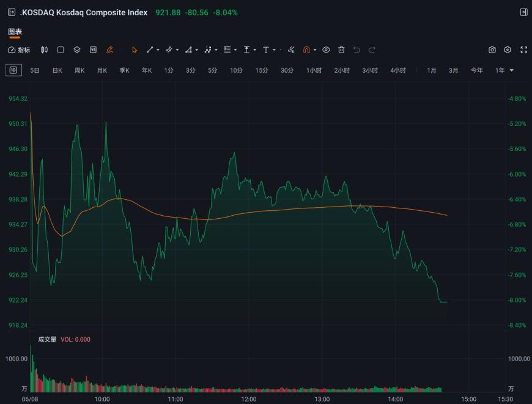Toggle the orange drawing pencil tool
This screenshot has height=404, width=532.
pos(109,50)
